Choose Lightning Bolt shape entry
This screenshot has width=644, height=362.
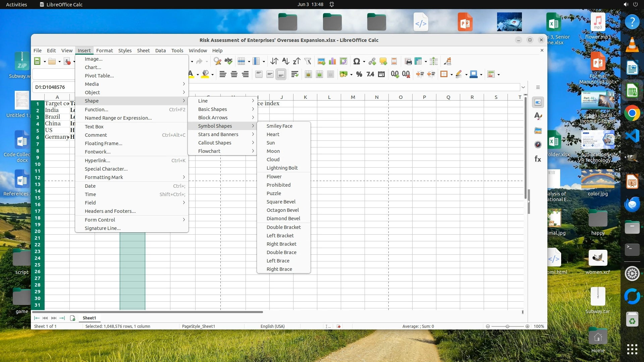coord(282,168)
